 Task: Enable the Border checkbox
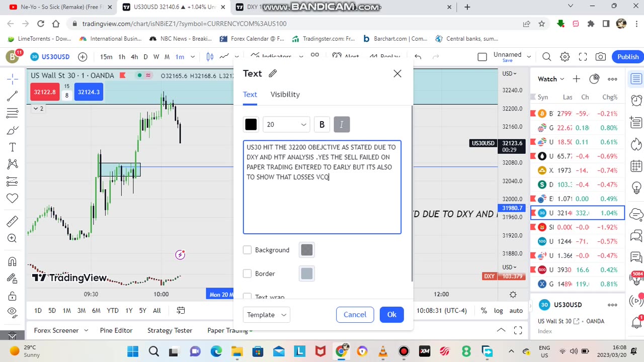247,274
